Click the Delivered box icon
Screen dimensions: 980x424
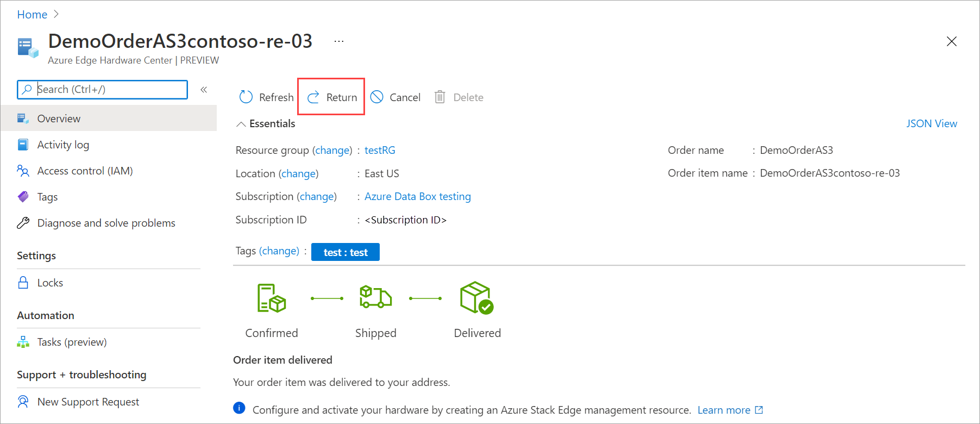tap(476, 298)
